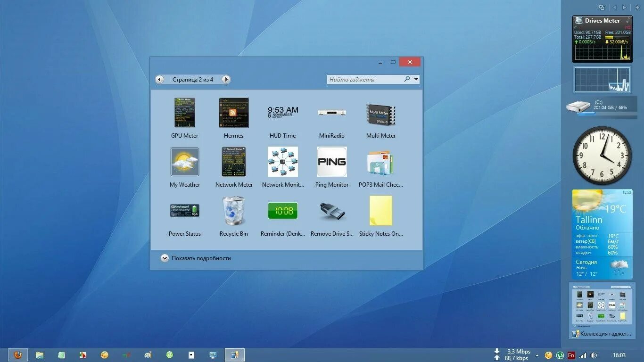The width and height of the screenshot is (644, 362).
Task: Click the sidebar add gadget plus icon
Action: (x=637, y=8)
